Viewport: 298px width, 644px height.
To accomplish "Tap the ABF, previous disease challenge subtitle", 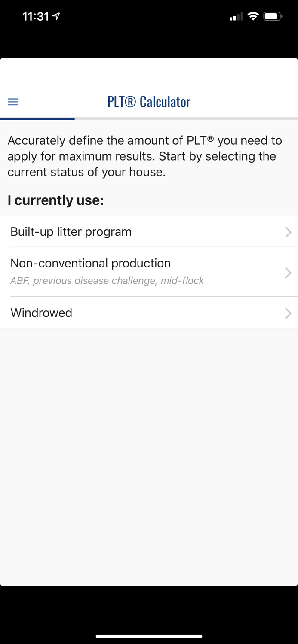I will click(x=107, y=281).
